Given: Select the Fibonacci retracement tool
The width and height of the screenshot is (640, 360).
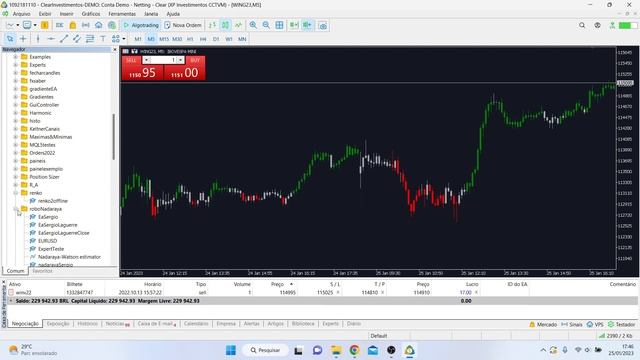Looking at the screenshot, I should click(90, 39).
